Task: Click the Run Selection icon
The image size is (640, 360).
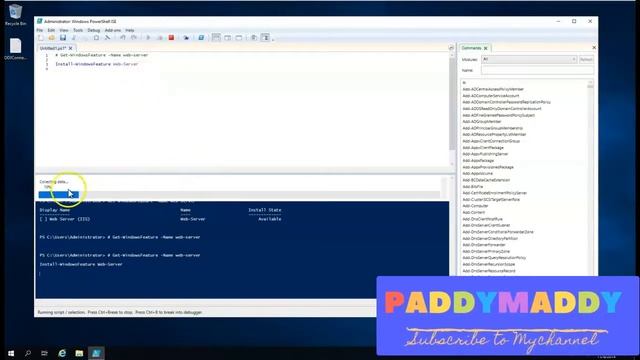Action: 160,38
